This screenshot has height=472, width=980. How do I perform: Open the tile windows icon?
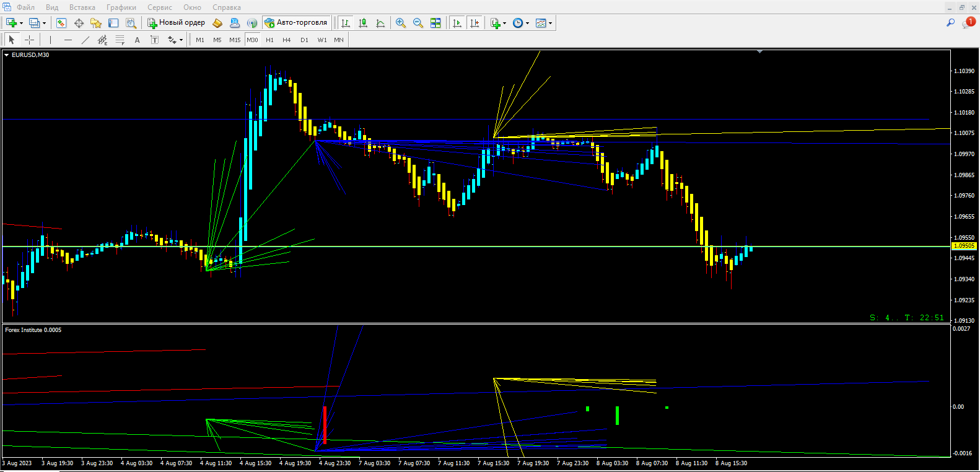click(435, 23)
